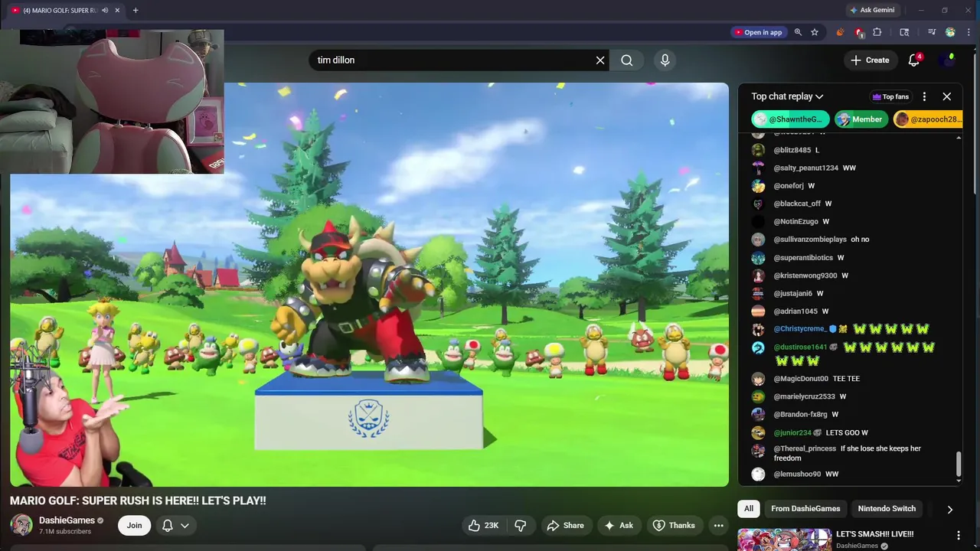
Task: Select the Nintendo Switch filter chip
Action: pos(887,509)
